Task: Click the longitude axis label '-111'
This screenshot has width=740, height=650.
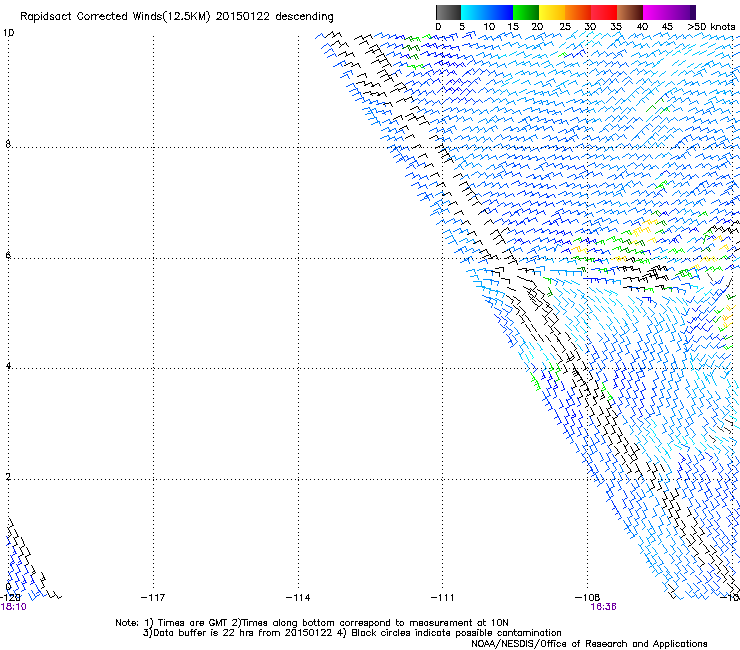Action: [442, 598]
